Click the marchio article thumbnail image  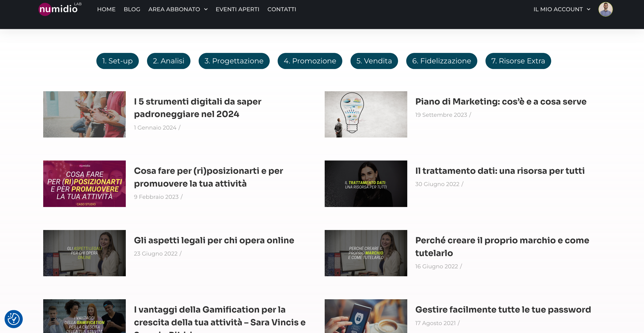366,253
